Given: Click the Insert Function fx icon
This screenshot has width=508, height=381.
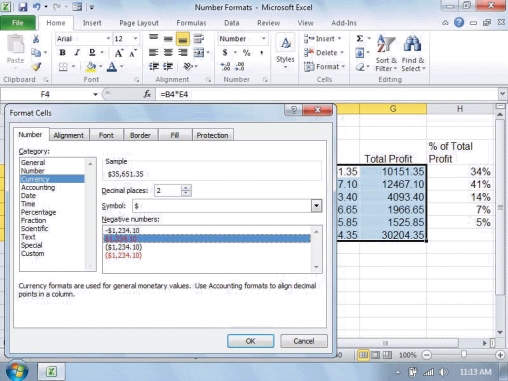Looking at the screenshot, I should (147, 94).
